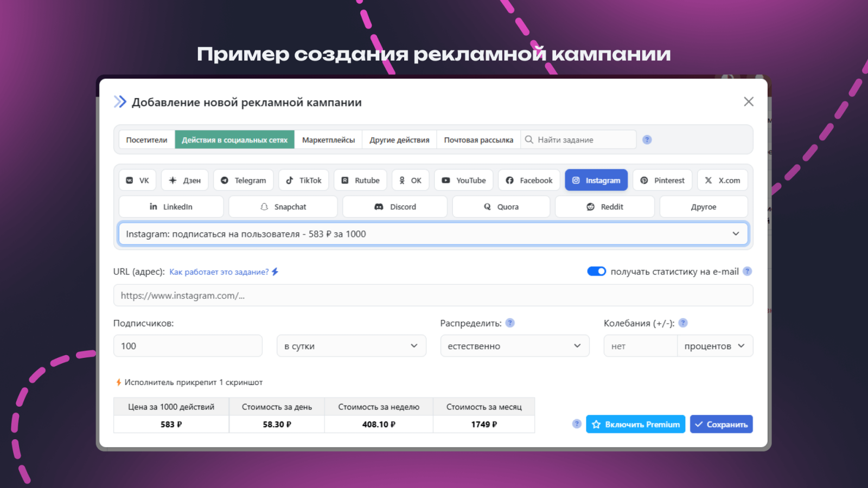
Task: Click the Сохранить button
Action: pos(721,425)
